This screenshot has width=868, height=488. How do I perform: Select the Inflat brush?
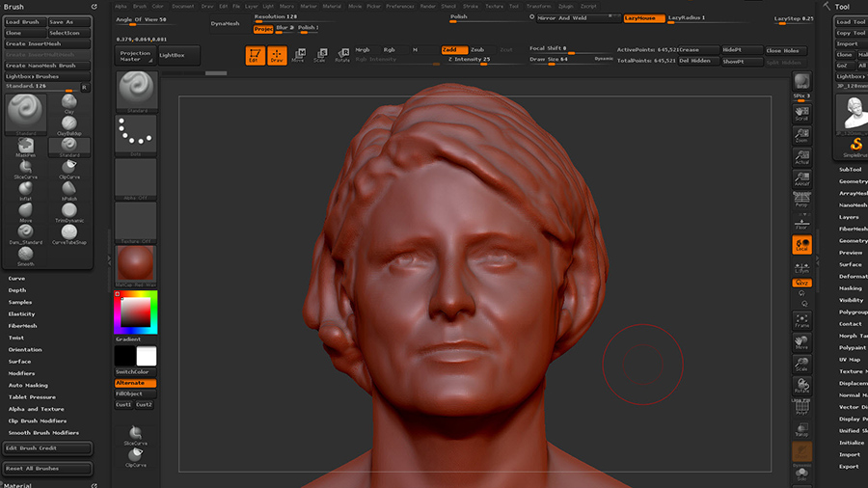tap(25, 190)
